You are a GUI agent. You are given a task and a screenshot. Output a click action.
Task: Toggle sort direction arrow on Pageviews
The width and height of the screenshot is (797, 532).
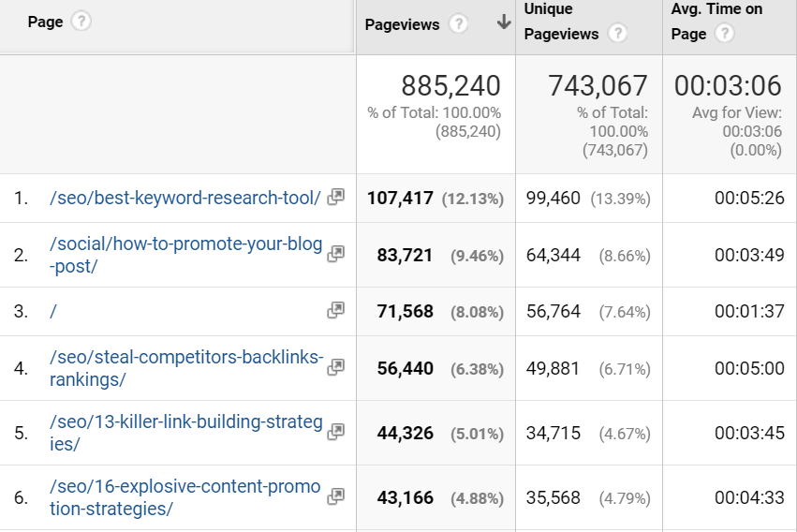[x=503, y=23]
